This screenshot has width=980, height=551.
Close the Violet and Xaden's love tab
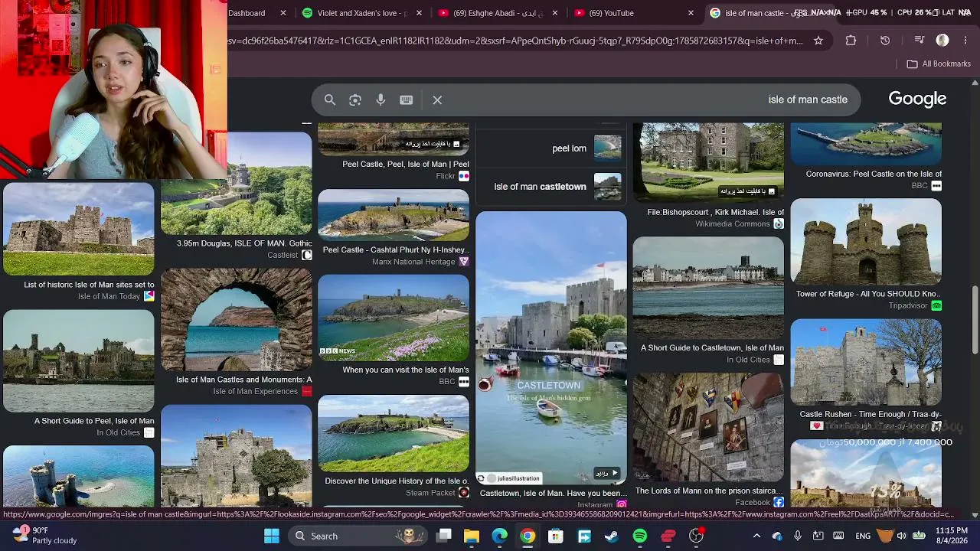[x=420, y=13]
